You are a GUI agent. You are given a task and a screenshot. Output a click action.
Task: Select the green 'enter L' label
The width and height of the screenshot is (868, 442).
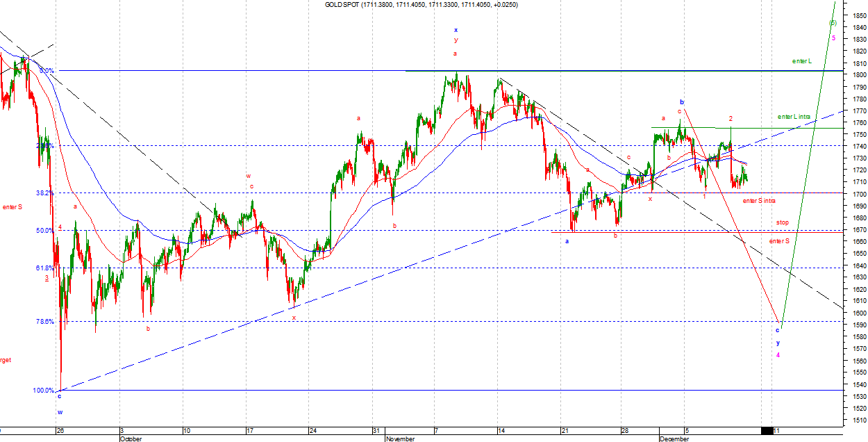[x=801, y=61]
